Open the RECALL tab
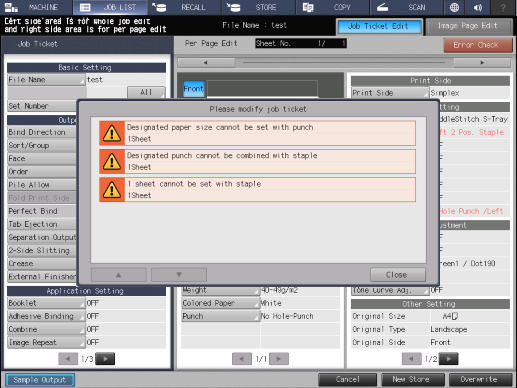 pyautogui.click(x=184, y=7)
